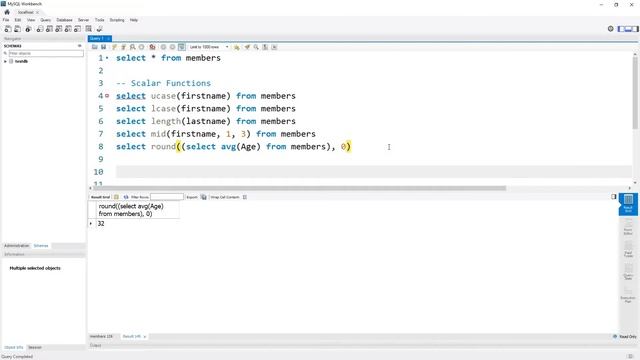Save snippet star icon
This screenshot has height=360, width=640.
pos(237,47)
